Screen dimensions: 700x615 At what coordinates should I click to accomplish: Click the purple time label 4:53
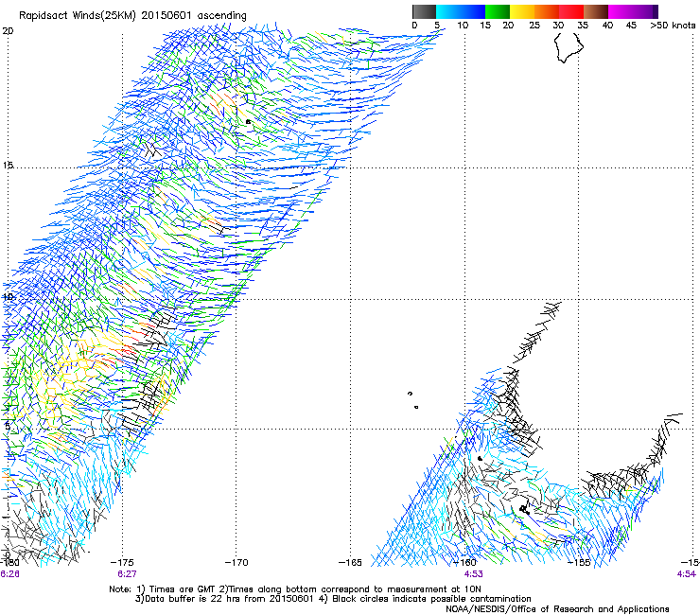[473, 574]
